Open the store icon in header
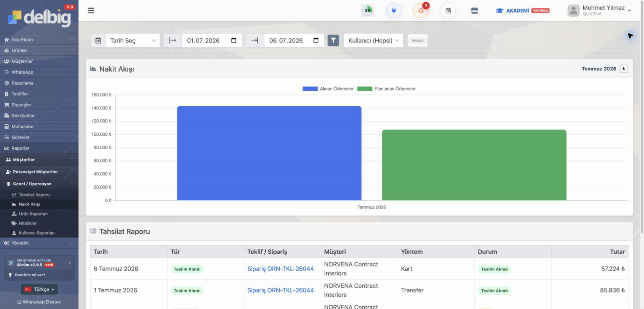Viewport: 644px width, 309px height. tap(474, 11)
